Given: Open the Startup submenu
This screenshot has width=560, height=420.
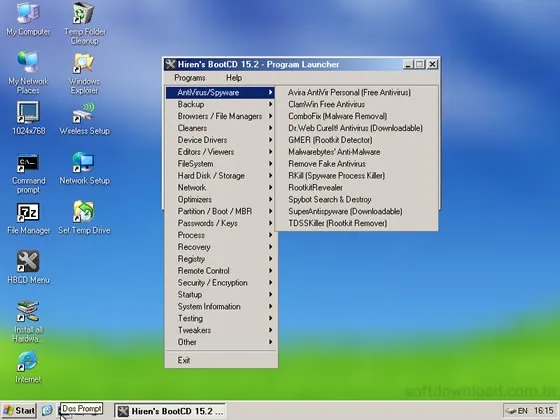Looking at the screenshot, I should [220, 295].
